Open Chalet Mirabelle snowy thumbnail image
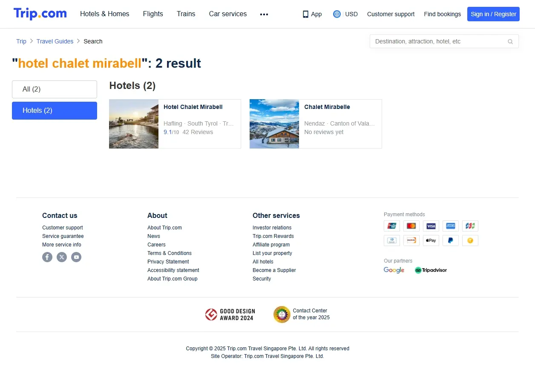The height and width of the screenshot is (392, 535). point(274,124)
